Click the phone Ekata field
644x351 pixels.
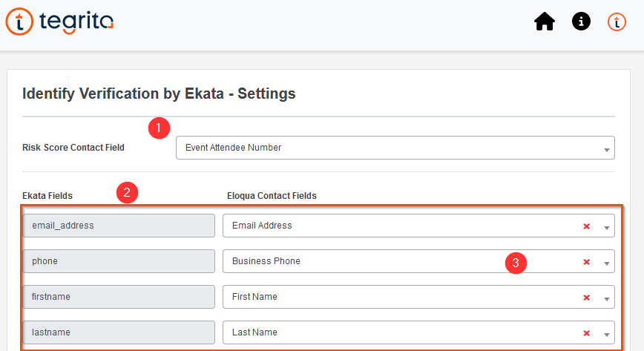[x=119, y=261]
